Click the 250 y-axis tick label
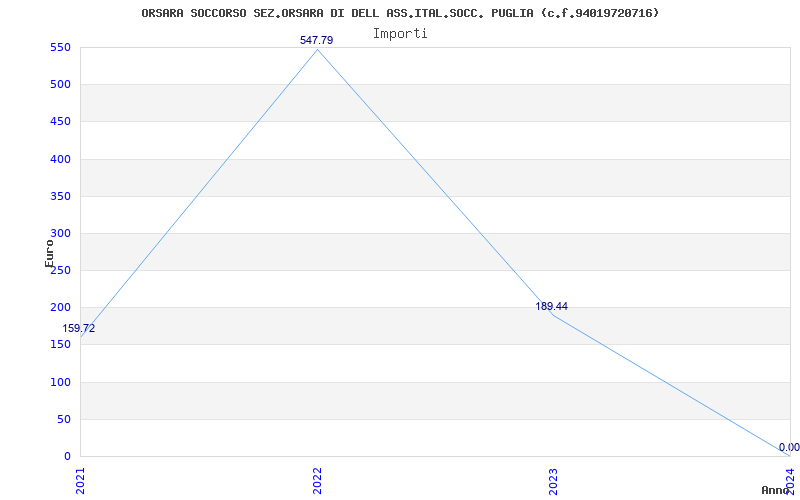Screen dimensions: 800x500 tap(60, 270)
